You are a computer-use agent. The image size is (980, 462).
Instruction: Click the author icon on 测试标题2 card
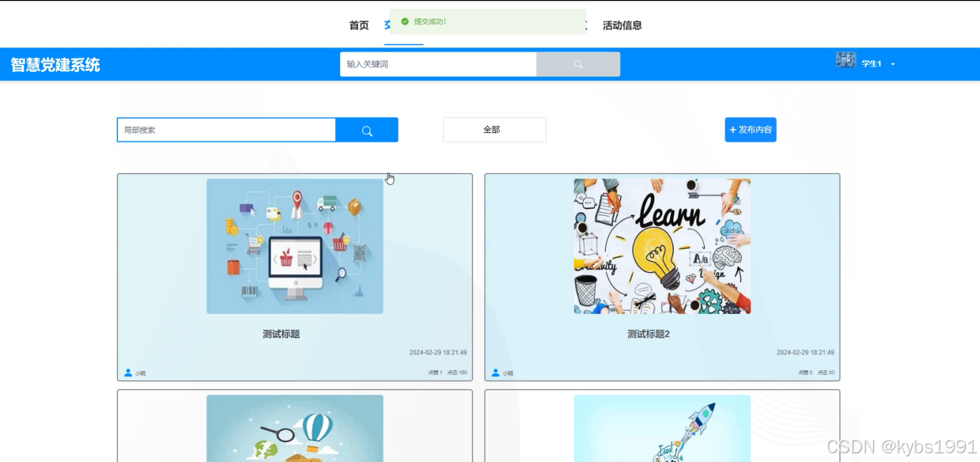(496, 373)
